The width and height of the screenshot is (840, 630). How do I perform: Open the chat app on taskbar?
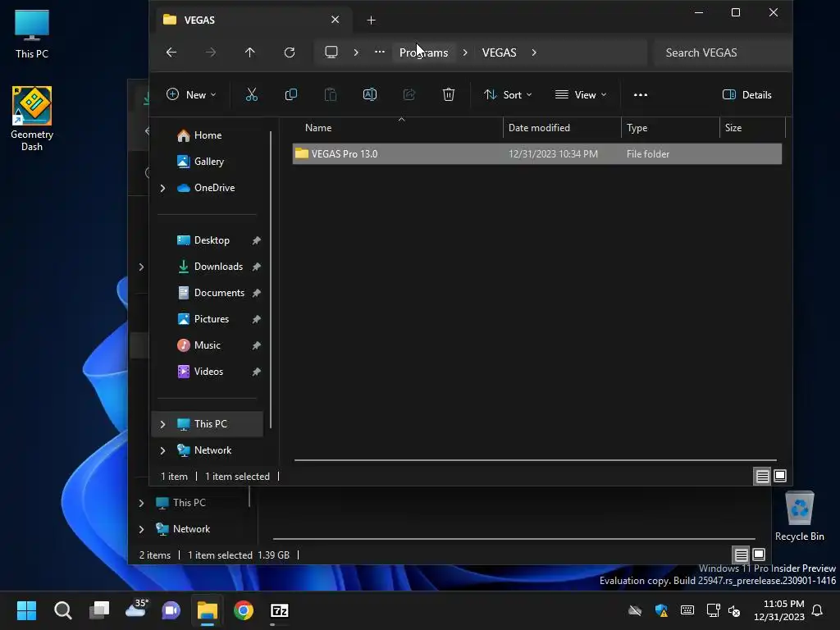pos(171,610)
